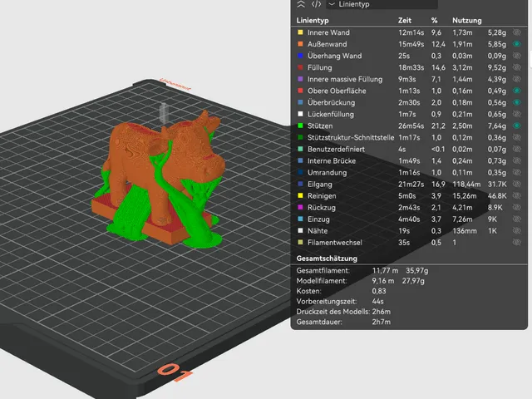Click the Vorbereitungszeit value 44s

[x=377, y=301]
